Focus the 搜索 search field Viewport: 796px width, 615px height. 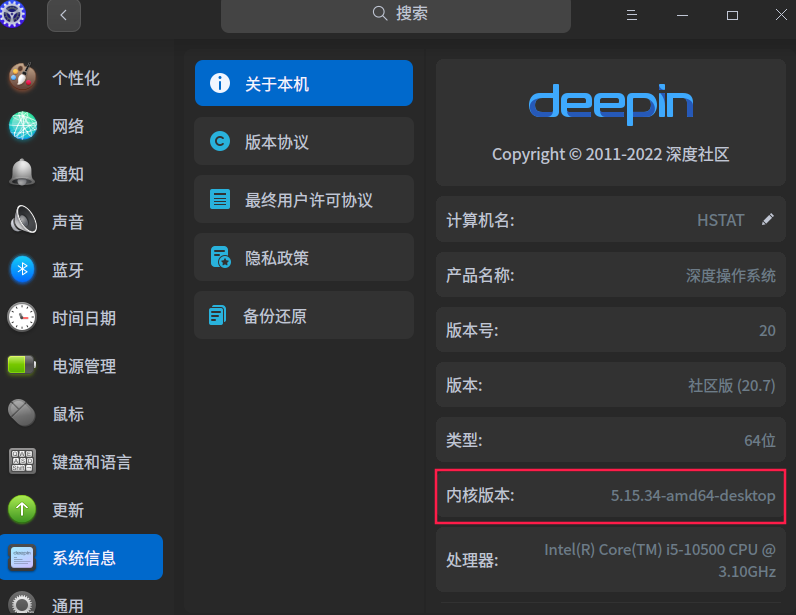click(395, 15)
